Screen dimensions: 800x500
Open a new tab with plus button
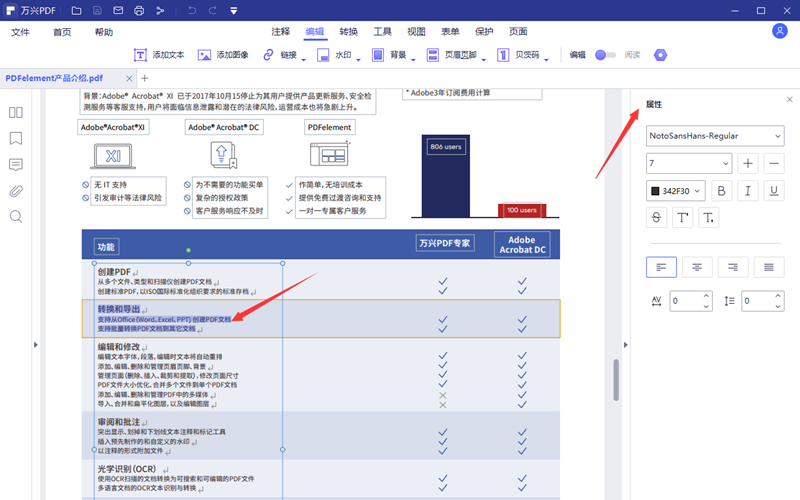pos(144,78)
